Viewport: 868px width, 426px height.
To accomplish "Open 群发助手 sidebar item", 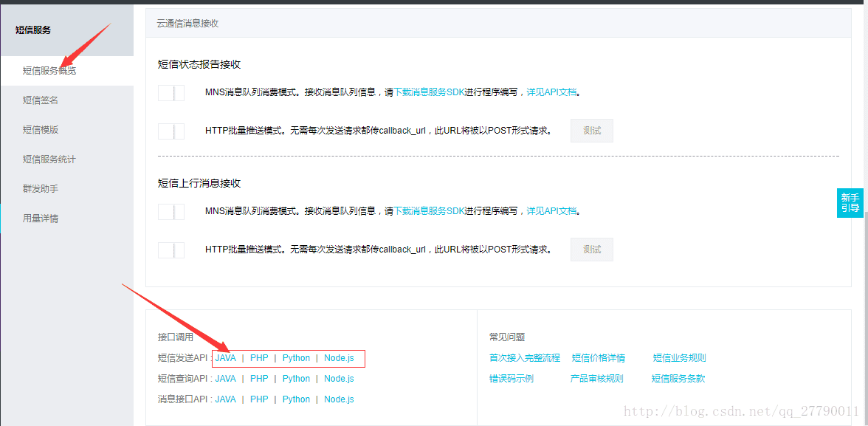I will (41, 189).
